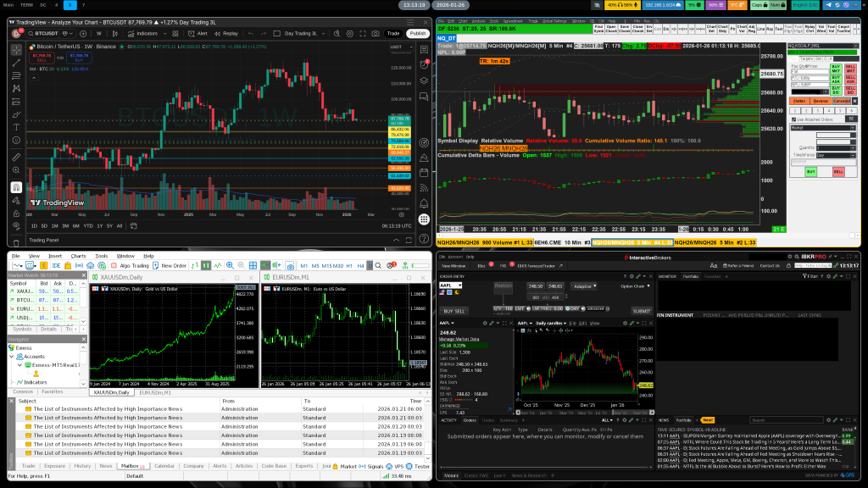This screenshot has width=868, height=488.
Task: Open the Charts menu in MetaTrader
Action: tap(77, 256)
